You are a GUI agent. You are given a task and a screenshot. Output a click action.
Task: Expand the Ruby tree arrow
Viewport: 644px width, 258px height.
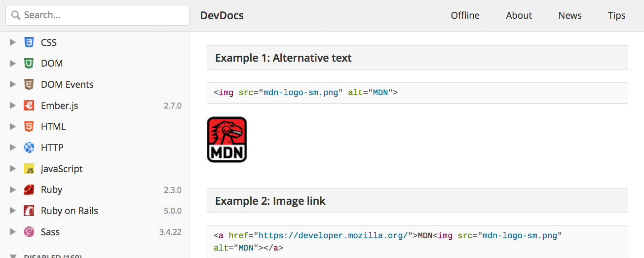pyautogui.click(x=13, y=190)
